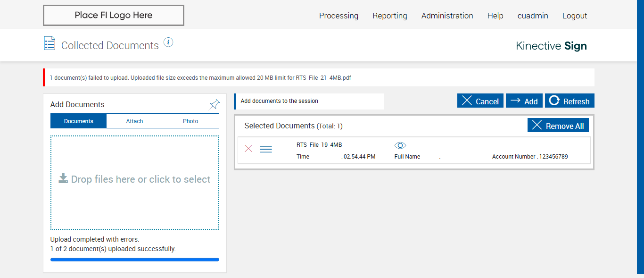Viewport: 644px width, 278px height.
Task: Switch to the Attach tab
Action: click(134, 121)
